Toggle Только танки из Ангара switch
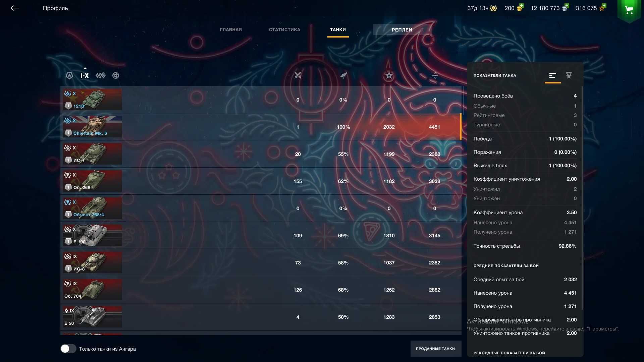Viewport: 644px width, 362px height. coord(68,349)
